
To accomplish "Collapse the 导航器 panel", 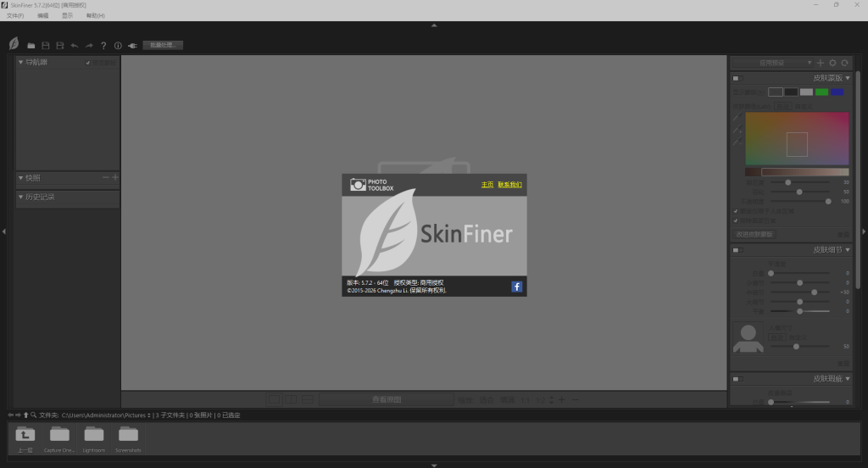I will click(x=20, y=62).
